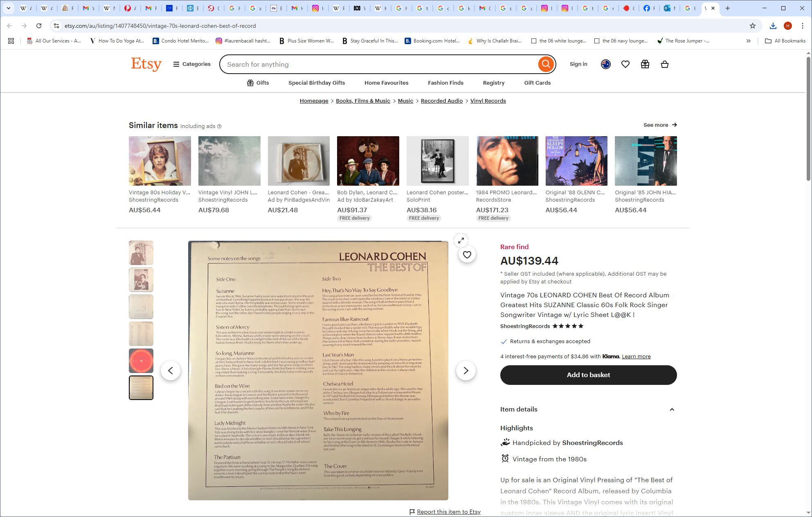Open the gift icon in header
Viewport: 812px width, 517px height.
pyautogui.click(x=645, y=64)
